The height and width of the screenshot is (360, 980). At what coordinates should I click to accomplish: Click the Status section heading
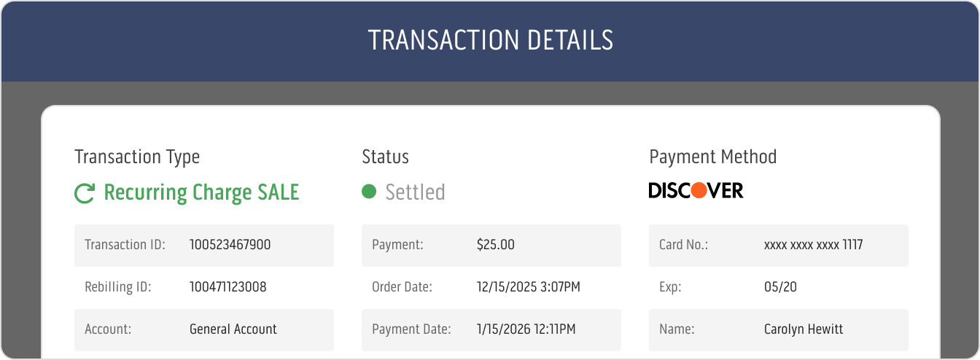385,157
